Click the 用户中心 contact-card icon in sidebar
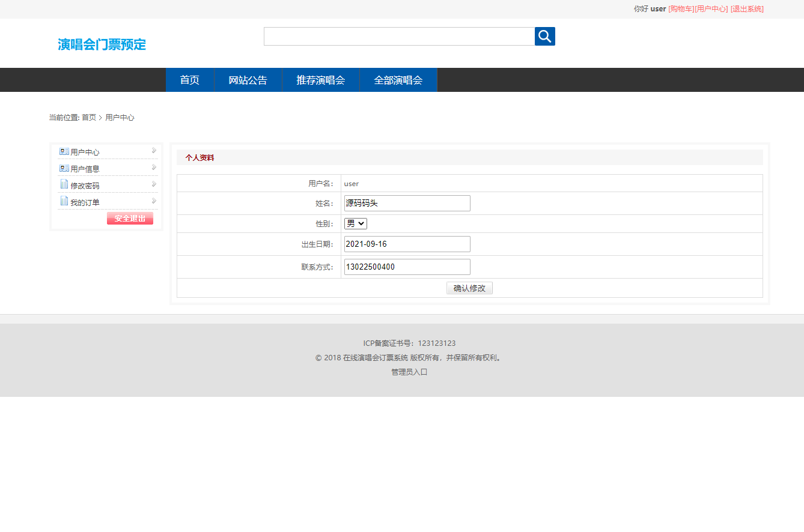The image size is (804, 532). 64,151
